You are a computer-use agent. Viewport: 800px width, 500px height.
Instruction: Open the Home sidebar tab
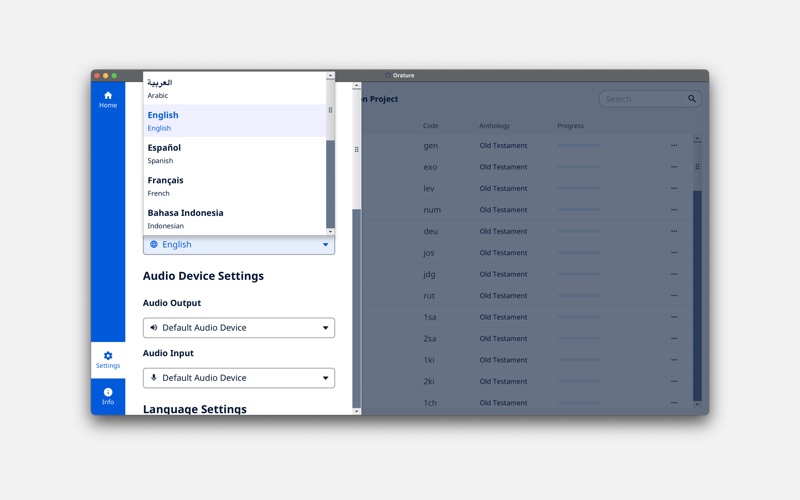(x=108, y=99)
